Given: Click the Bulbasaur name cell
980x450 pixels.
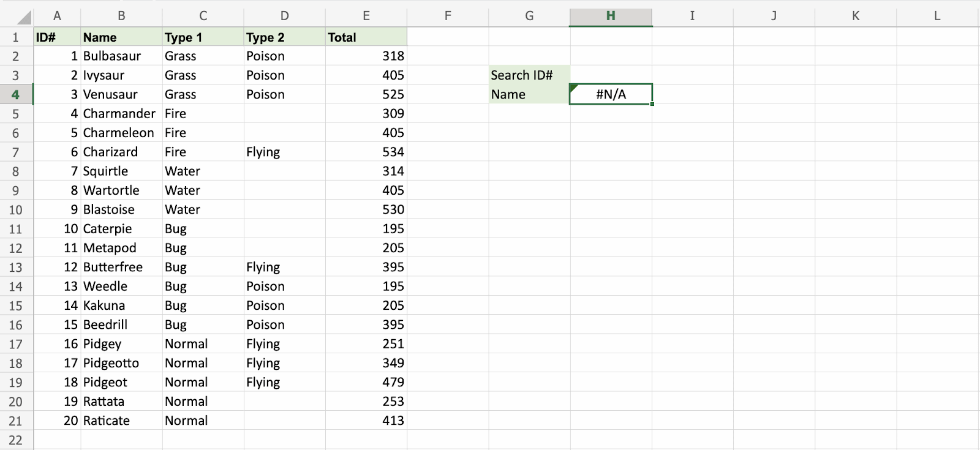Looking at the screenshot, I should 121,56.
